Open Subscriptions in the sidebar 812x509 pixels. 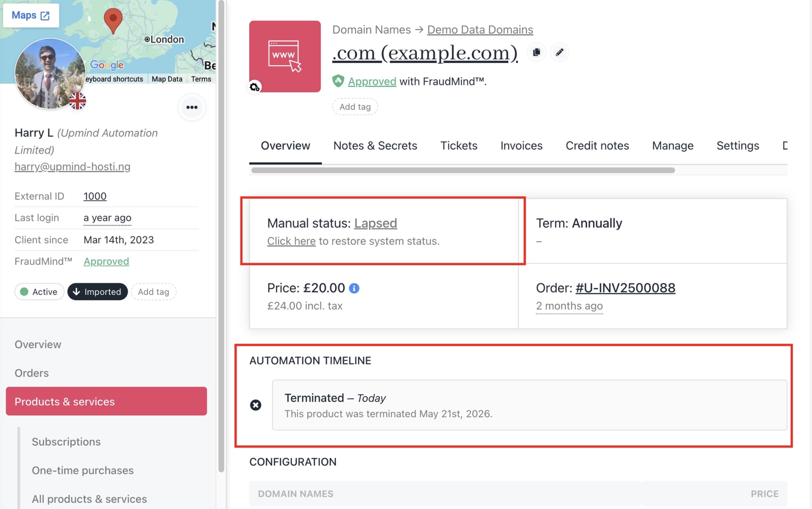pyautogui.click(x=66, y=442)
